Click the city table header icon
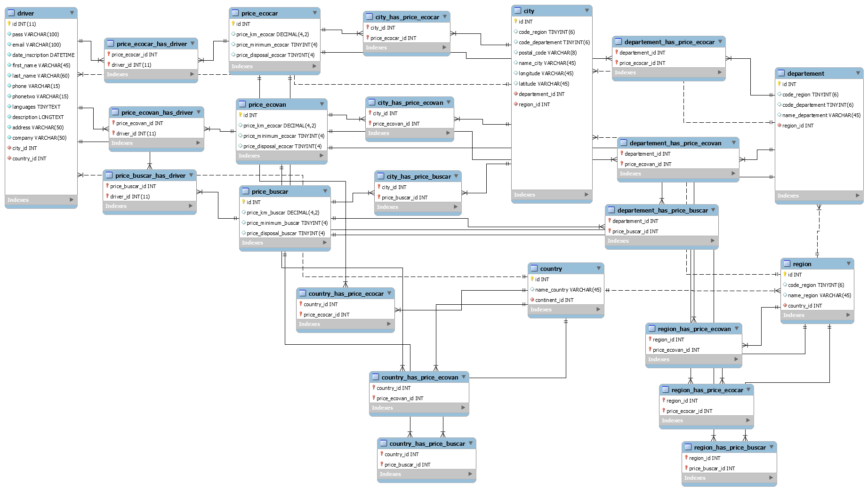Screen dimensions: 868x491 pos(518,11)
